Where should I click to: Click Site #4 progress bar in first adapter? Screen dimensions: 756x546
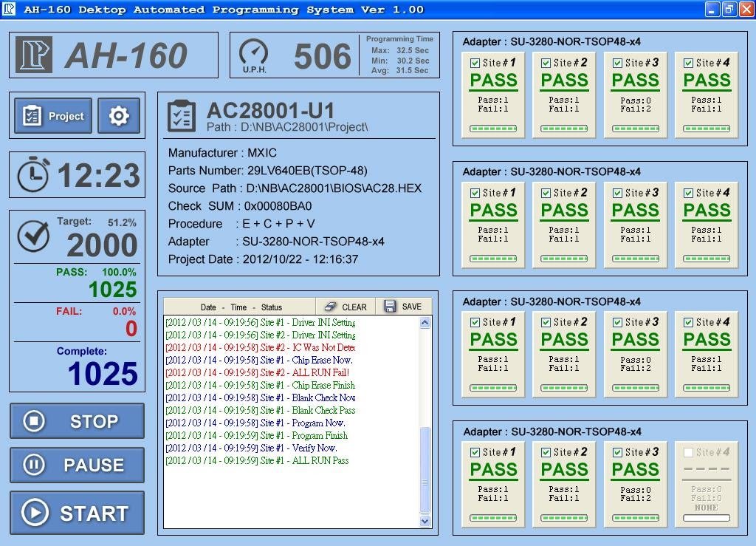pyautogui.click(x=707, y=129)
